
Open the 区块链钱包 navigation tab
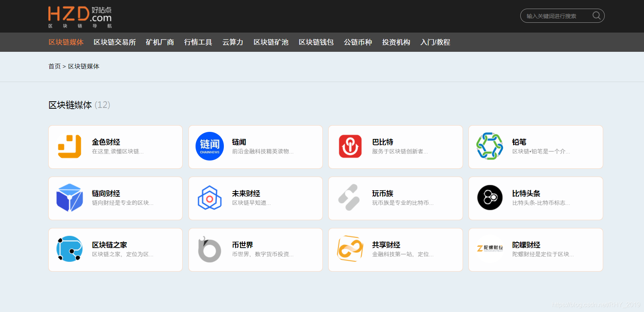pos(316,42)
